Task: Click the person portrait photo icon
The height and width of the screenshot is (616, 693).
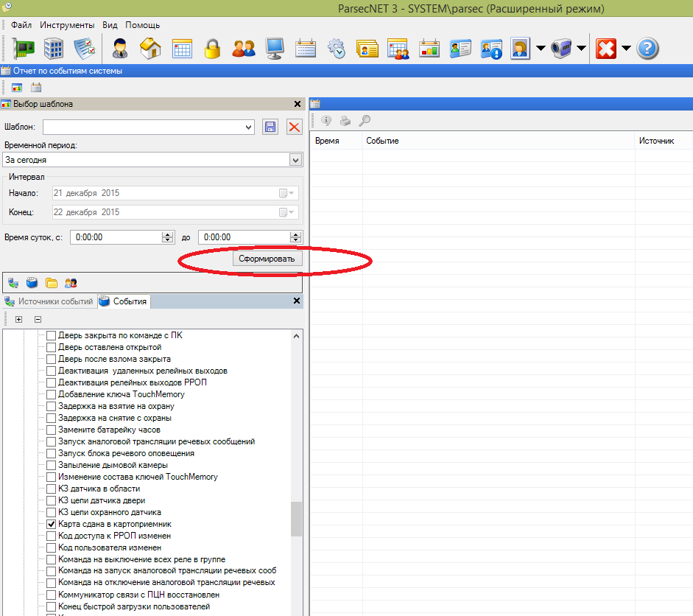Action: [x=520, y=48]
